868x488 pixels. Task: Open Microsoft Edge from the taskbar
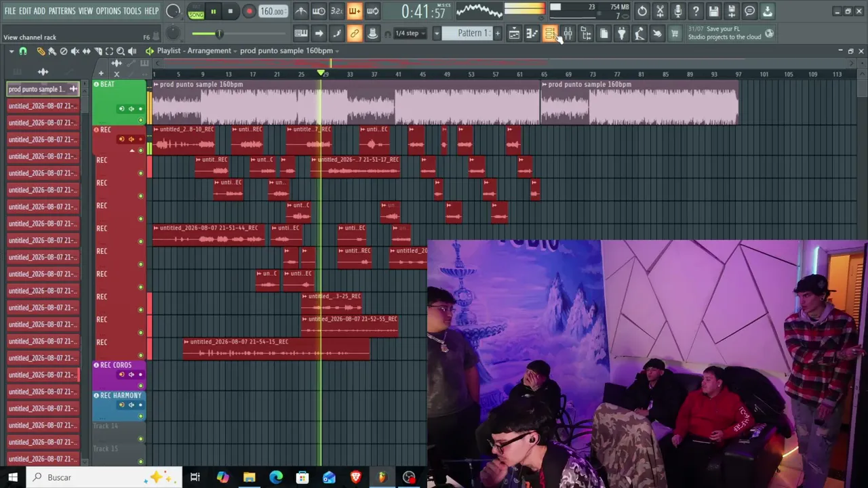point(276,477)
